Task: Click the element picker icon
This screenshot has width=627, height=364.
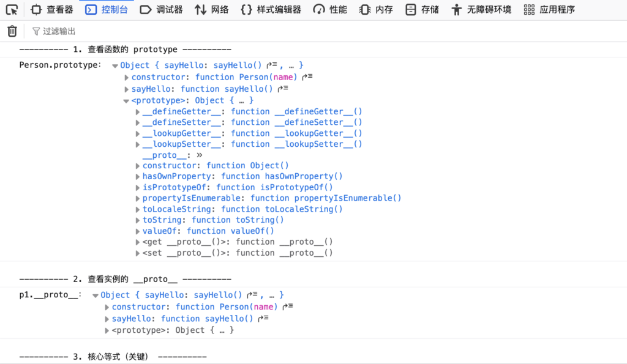Action: tap(12, 9)
